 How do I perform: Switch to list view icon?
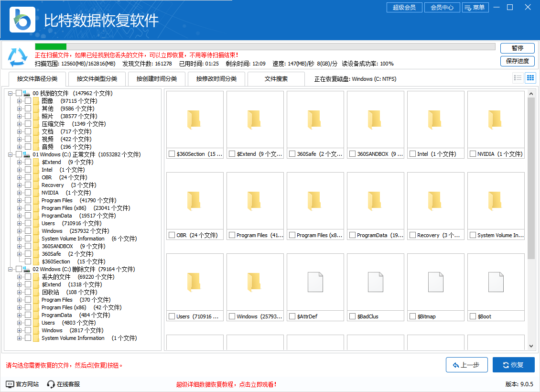[518, 78]
